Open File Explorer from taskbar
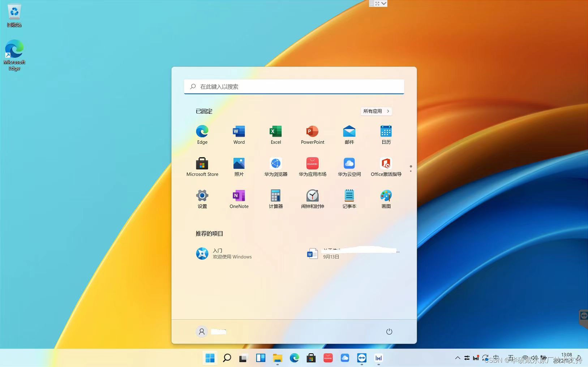This screenshot has height=367, width=588. click(x=277, y=358)
